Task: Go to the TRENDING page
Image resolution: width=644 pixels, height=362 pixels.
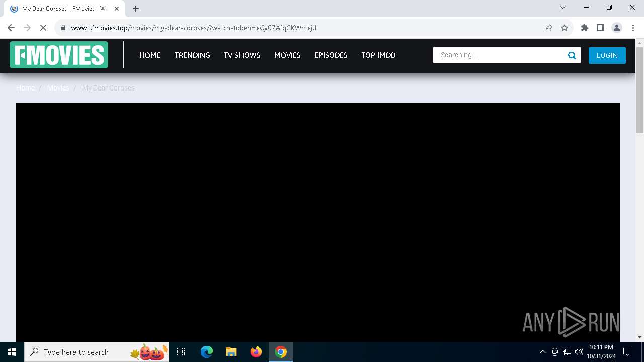Action: tap(192, 55)
